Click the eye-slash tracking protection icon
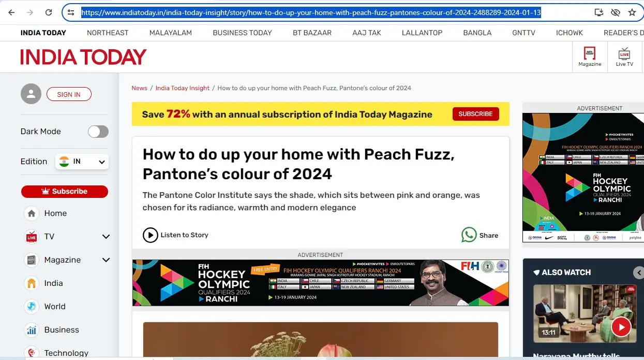Image resolution: width=644 pixels, height=360 pixels. click(x=615, y=12)
